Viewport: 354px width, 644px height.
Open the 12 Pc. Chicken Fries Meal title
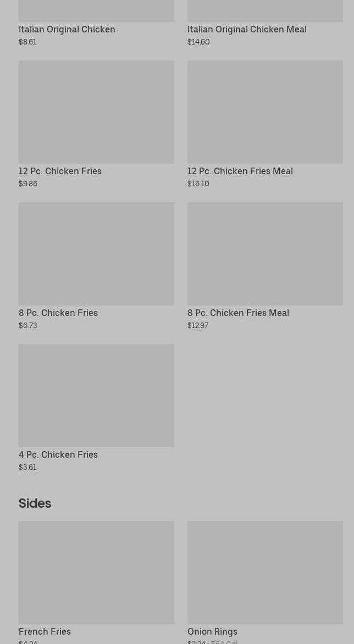tap(240, 171)
